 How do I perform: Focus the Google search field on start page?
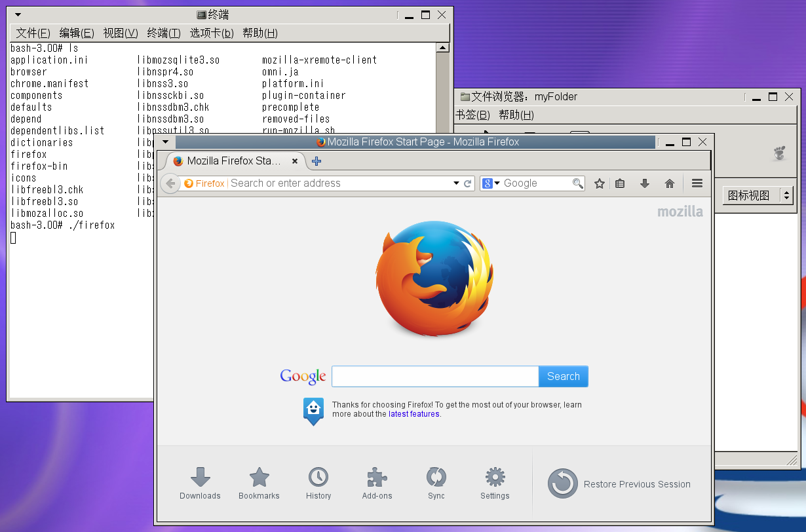[435, 376]
